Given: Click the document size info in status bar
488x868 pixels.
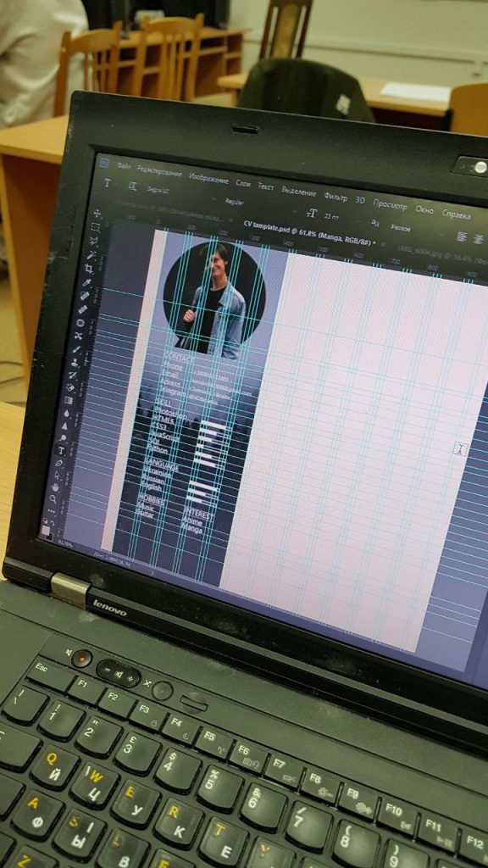Looking at the screenshot, I should coord(113,560).
